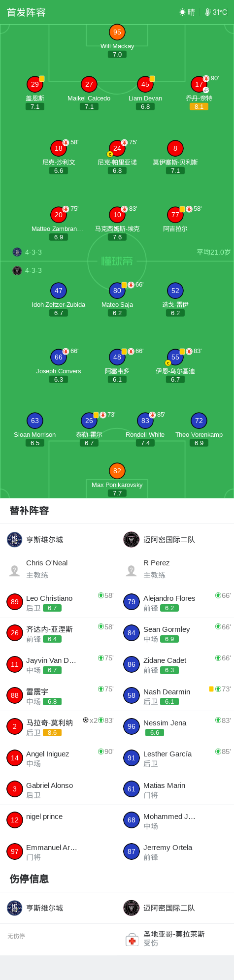This screenshot has width=234, height=980.
Task: Tap the 迈阿密国际二队 crest under substitutes
Action: (x=132, y=540)
